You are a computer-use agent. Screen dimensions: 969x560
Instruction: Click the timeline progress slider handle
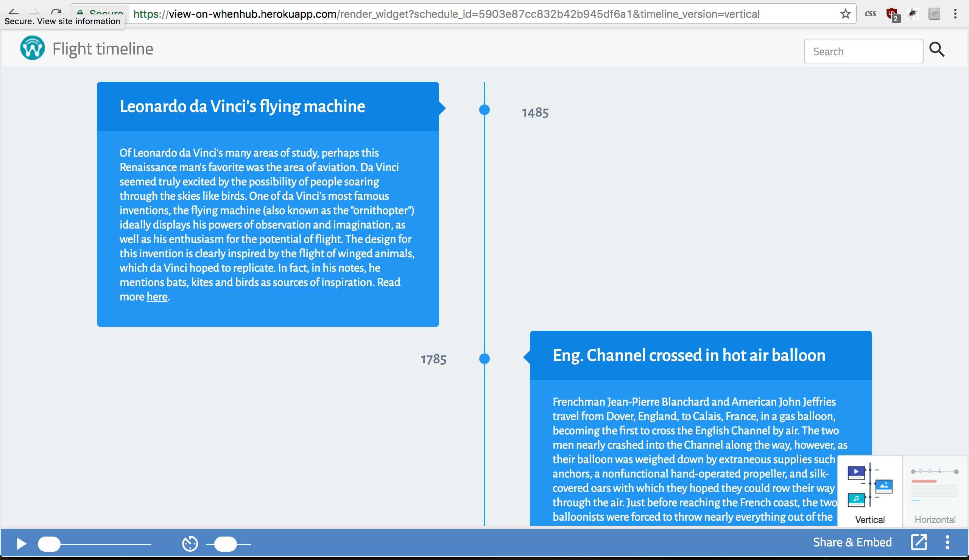click(x=49, y=544)
